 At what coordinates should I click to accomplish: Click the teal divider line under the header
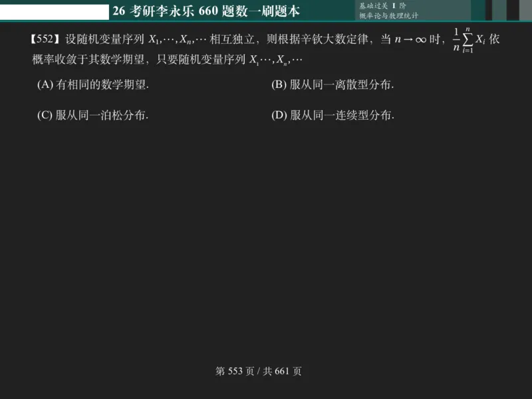(x=266, y=22)
